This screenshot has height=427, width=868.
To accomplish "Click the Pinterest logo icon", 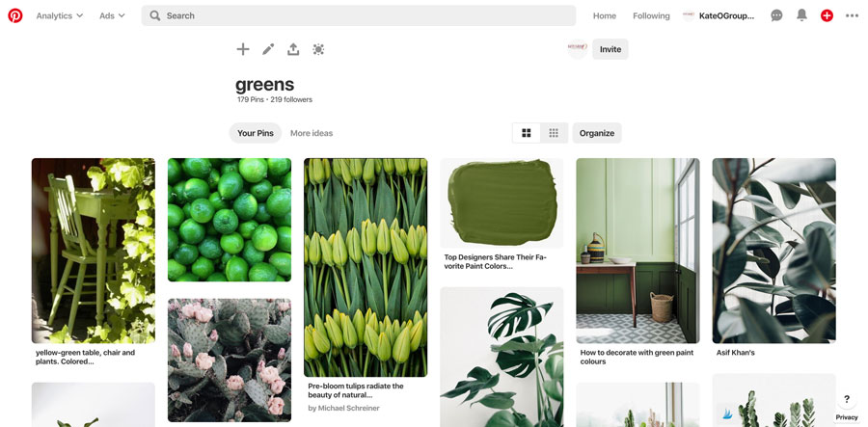I will point(15,15).
